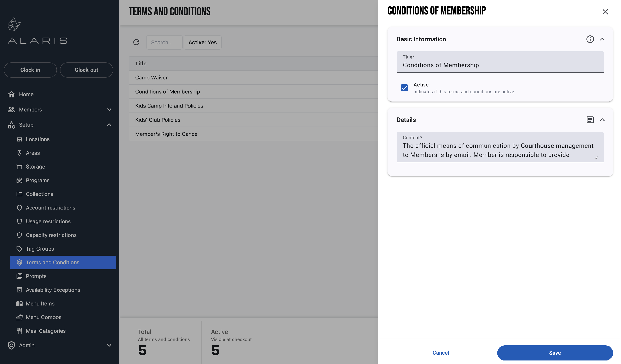Screen dimensions: 621x364
Task: Select Prompts in the Setup menu
Action: 36,276
